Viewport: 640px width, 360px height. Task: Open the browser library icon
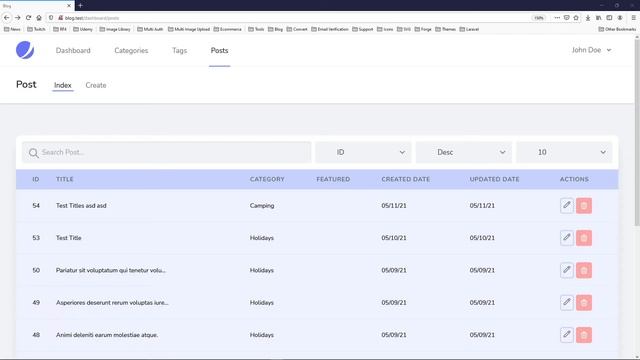click(x=598, y=18)
